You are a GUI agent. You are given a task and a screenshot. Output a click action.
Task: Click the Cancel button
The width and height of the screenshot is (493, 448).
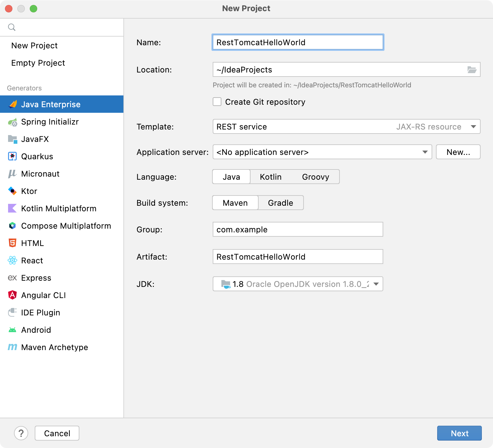57,433
